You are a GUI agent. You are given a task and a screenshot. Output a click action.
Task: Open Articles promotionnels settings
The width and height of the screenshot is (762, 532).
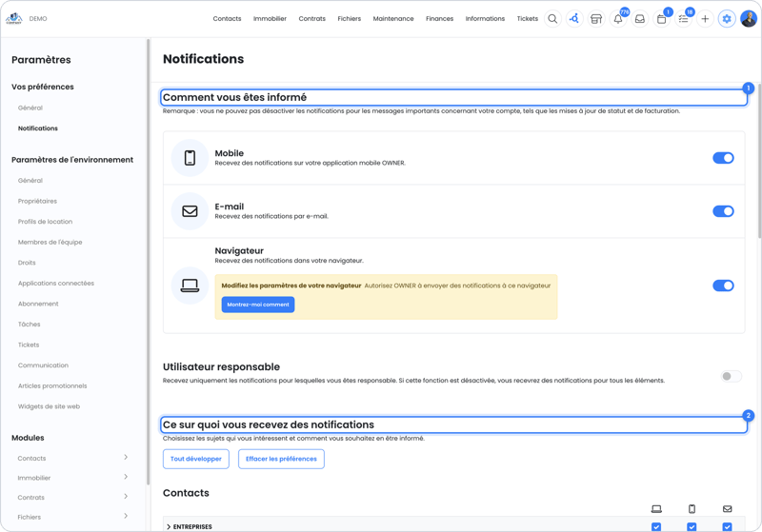[x=52, y=385]
